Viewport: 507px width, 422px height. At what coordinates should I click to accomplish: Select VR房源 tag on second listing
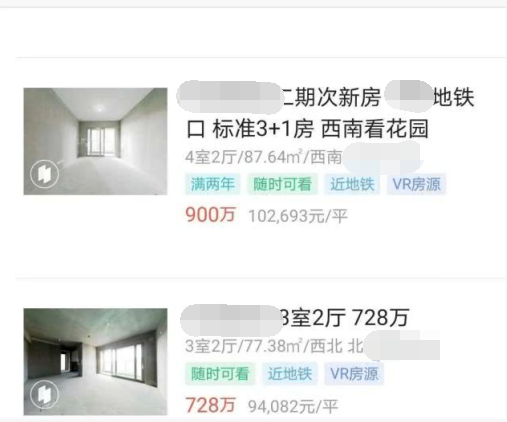click(x=354, y=374)
